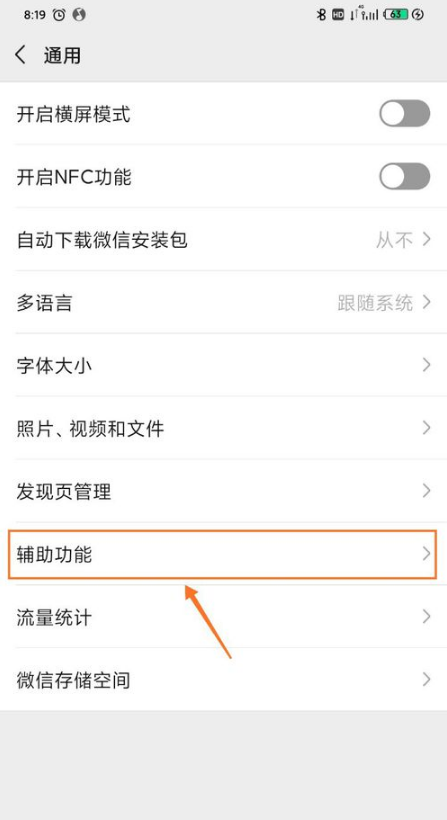Image resolution: width=447 pixels, height=820 pixels.
Task: Open 流量统计 page
Action: pyautogui.click(x=224, y=617)
